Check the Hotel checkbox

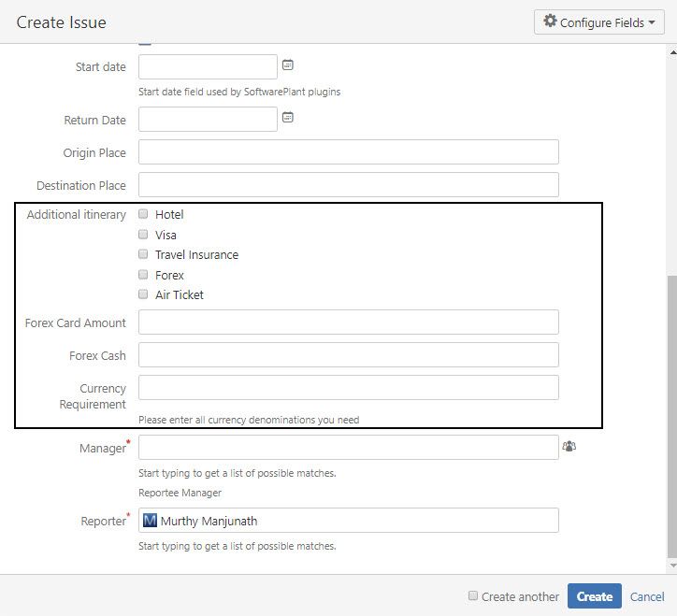click(x=143, y=214)
